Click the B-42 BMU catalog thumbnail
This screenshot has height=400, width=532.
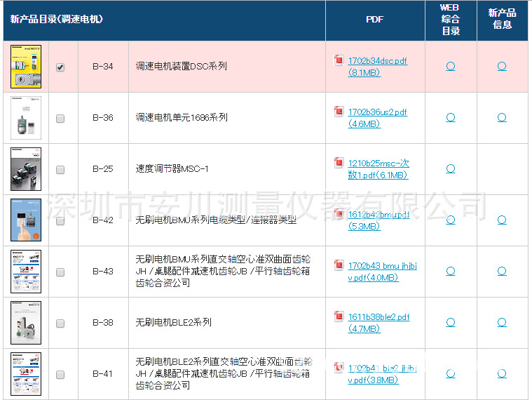(x=26, y=220)
